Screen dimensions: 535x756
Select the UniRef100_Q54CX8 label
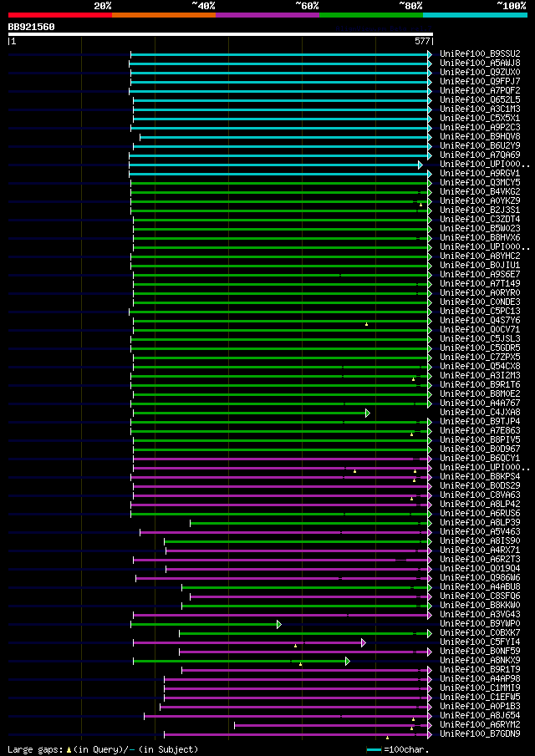pyautogui.click(x=480, y=367)
